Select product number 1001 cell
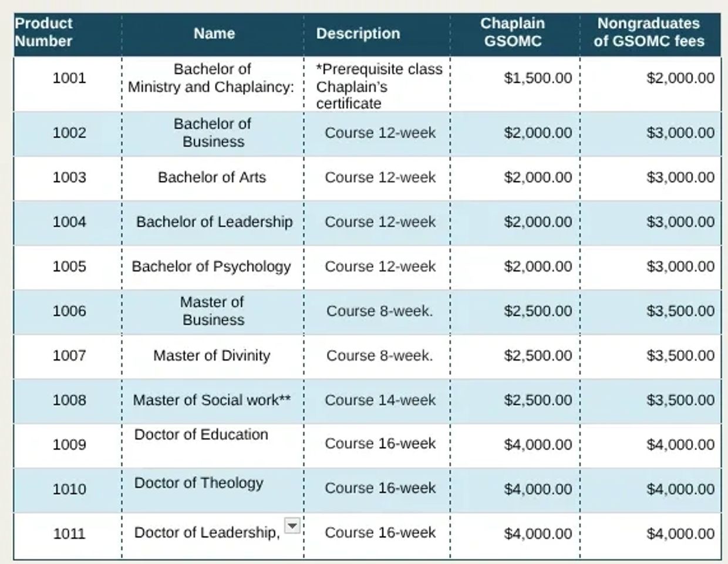 pos(69,78)
